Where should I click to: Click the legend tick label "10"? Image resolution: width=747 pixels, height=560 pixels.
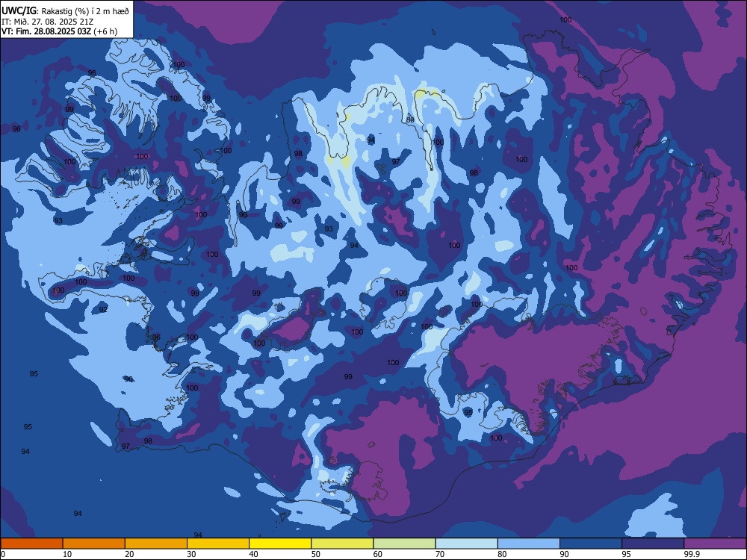pyautogui.click(x=67, y=554)
